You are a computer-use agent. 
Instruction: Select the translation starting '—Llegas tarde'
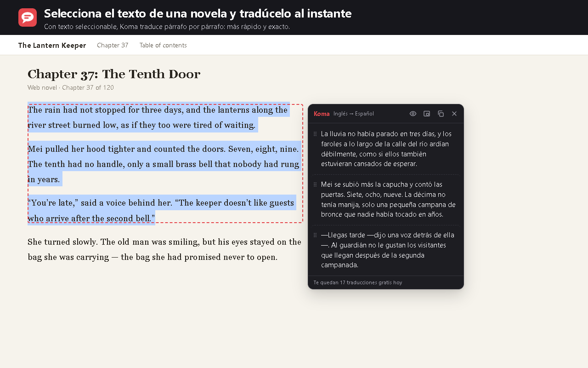[x=388, y=250]
